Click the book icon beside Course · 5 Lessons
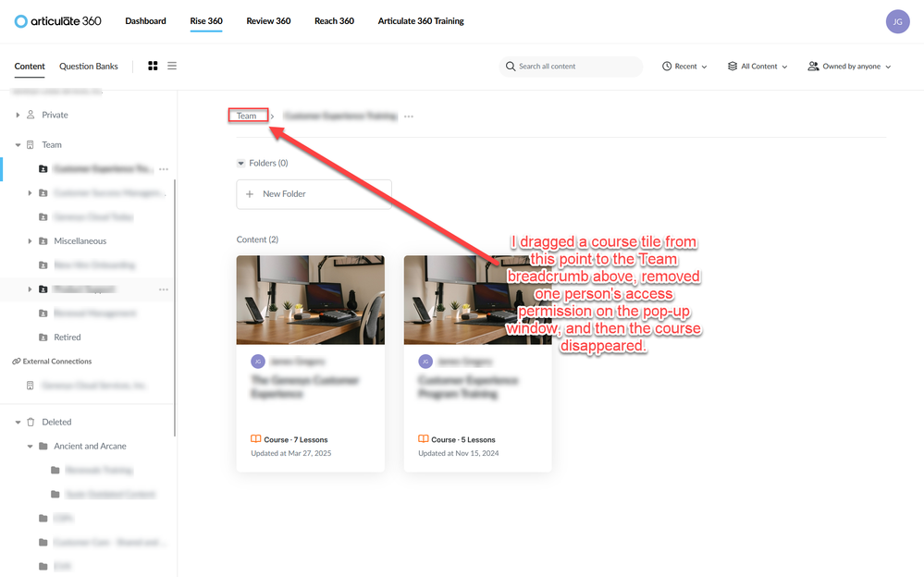This screenshot has width=924, height=577. click(x=423, y=439)
